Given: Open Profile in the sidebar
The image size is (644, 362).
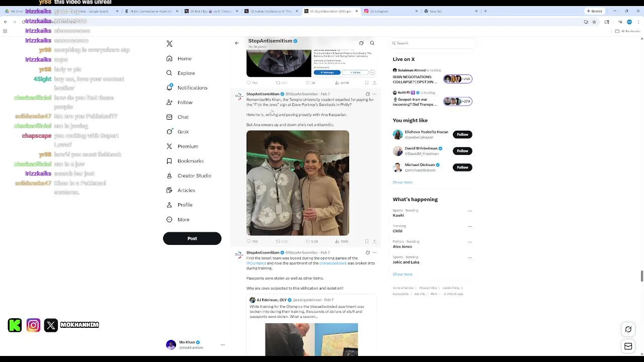Looking at the screenshot, I should [x=179, y=205].
